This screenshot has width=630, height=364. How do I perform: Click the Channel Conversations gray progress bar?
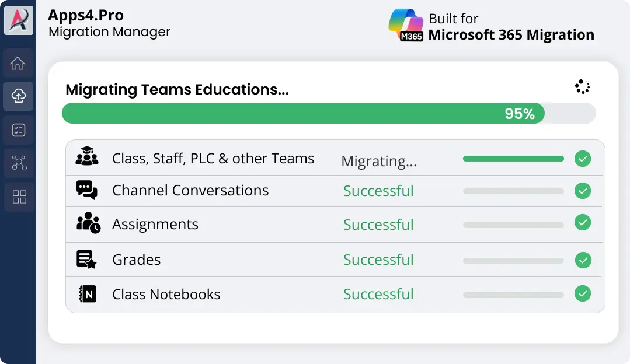click(513, 191)
